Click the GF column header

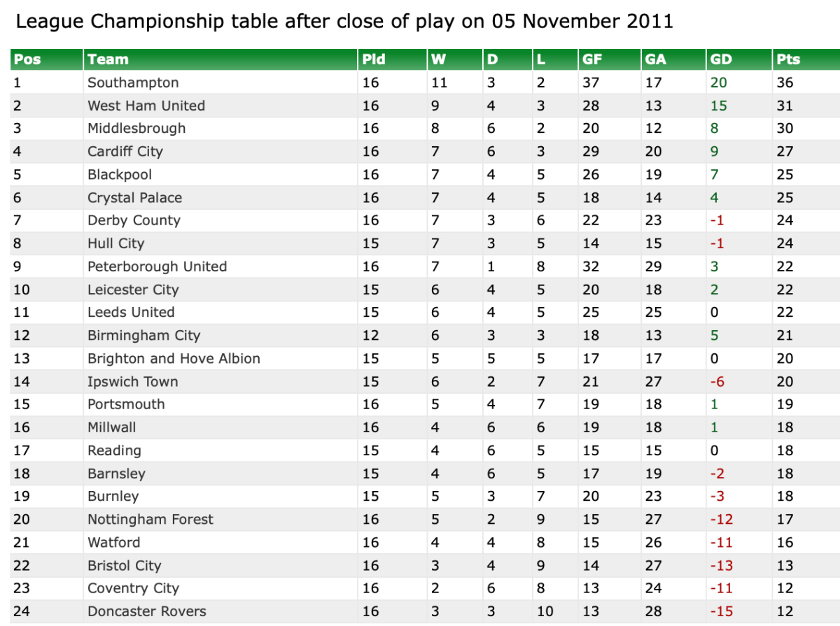591,59
